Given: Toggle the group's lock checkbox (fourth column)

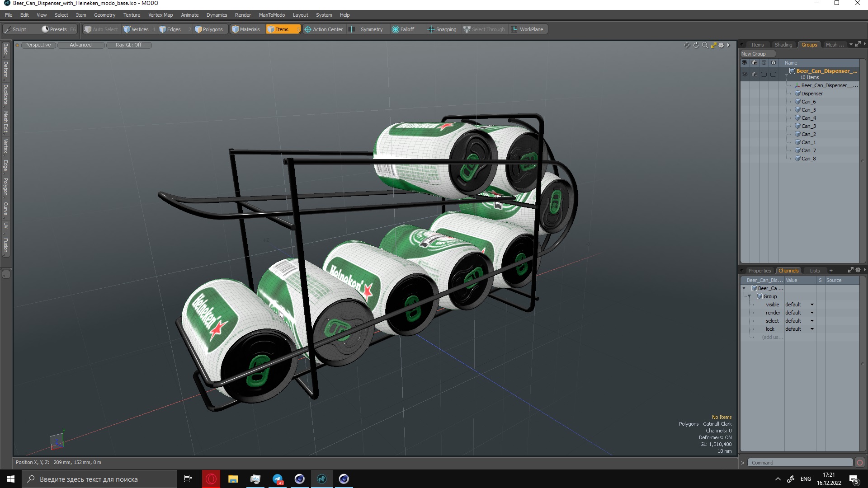Looking at the screenshot, I should pos(774,74).
